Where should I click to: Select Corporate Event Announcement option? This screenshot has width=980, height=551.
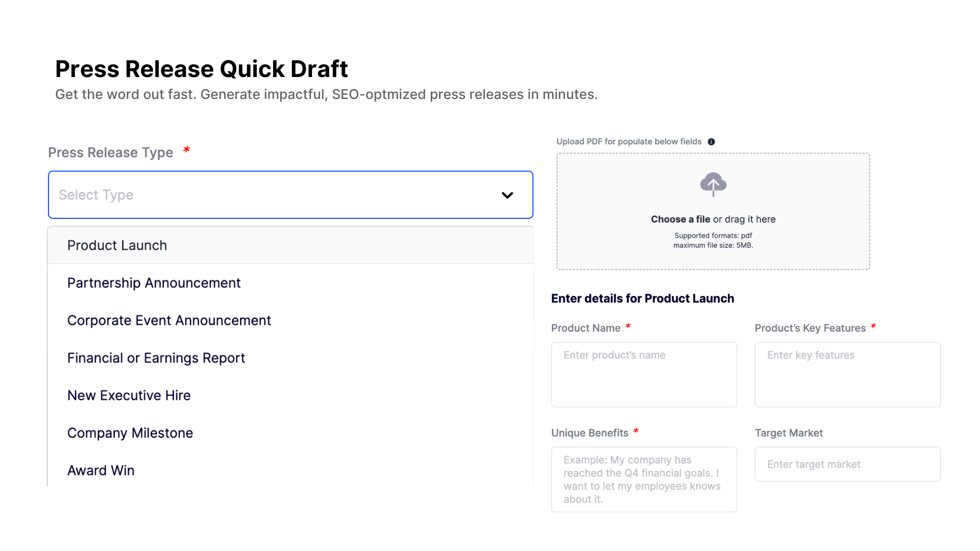pyautogui.click(x=290, y=320)
